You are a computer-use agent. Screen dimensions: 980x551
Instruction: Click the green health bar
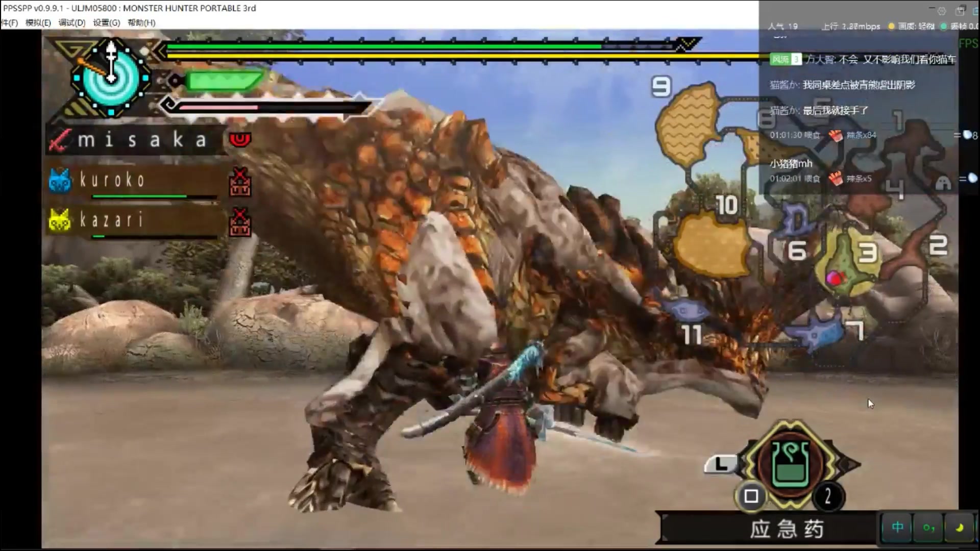(x=383, y=46)
